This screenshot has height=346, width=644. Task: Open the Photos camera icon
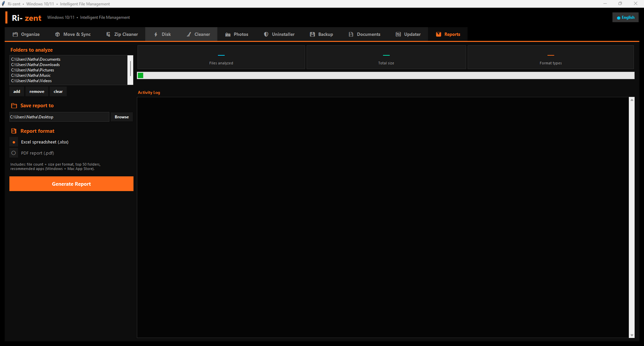pos(228,34)
